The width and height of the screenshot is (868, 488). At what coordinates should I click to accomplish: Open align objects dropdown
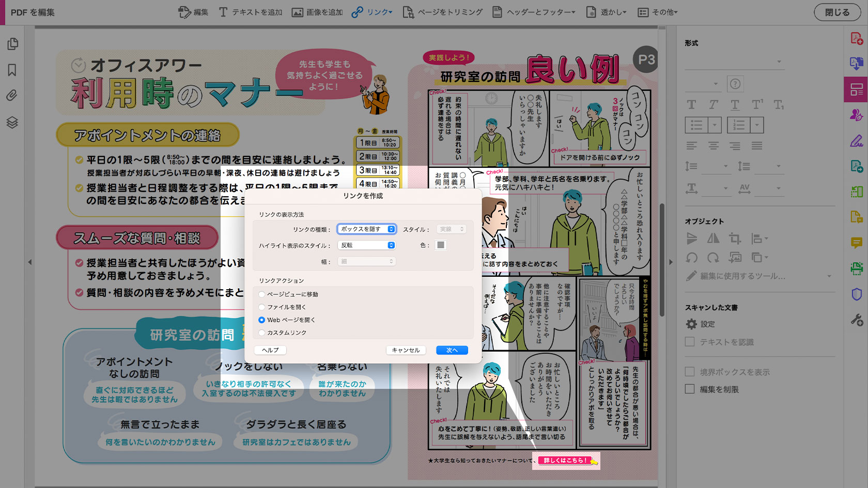[760, 239]
